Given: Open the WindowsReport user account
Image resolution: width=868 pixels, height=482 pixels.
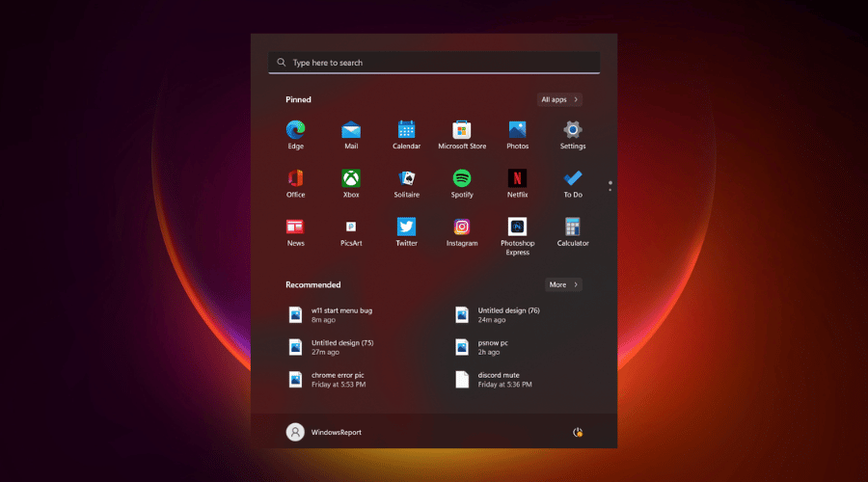Looking at the screenshot, I should pos(324,432).
